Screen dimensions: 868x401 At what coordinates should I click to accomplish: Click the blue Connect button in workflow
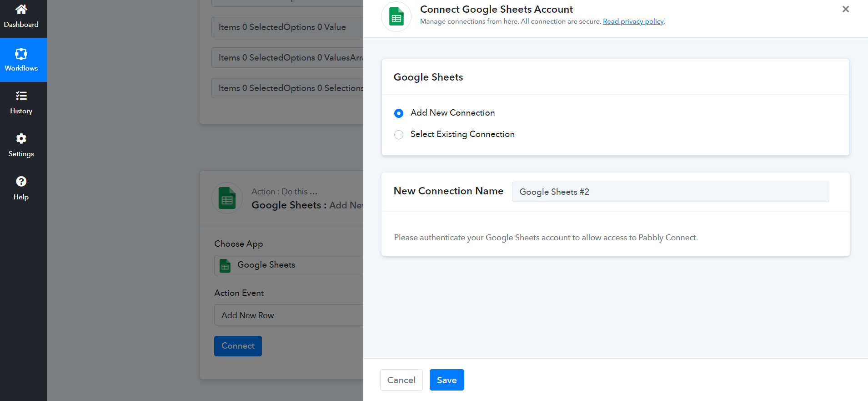coord(238,346)
